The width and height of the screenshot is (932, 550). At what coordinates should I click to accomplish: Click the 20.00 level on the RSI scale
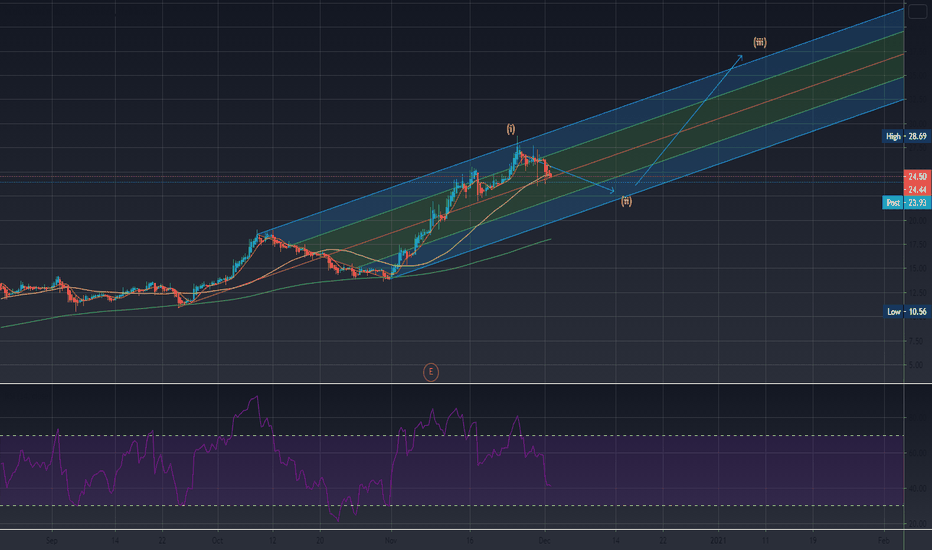point(917,524)
